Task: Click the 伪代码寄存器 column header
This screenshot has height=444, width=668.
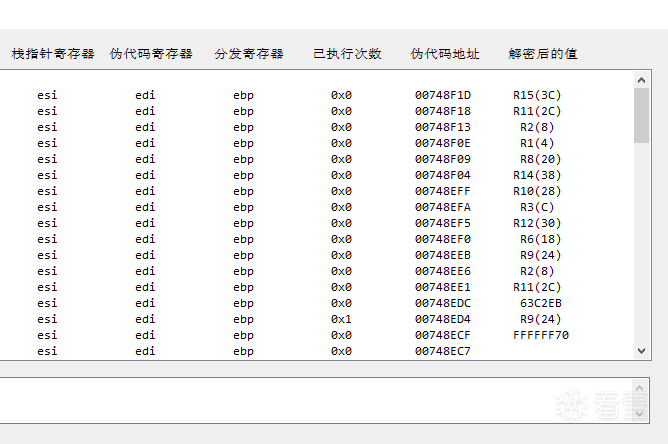Action: (x=151, y=54)
